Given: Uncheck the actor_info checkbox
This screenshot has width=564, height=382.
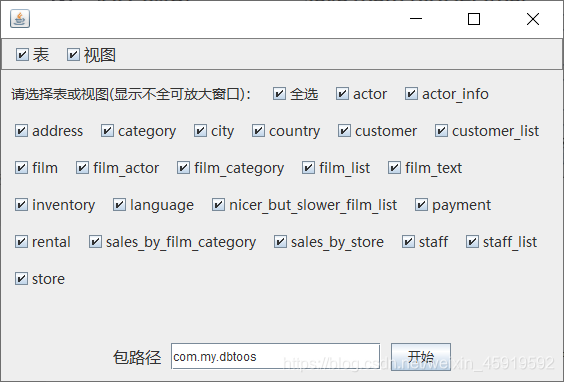Looking at the screenshot, I should [x=411, y=94].
